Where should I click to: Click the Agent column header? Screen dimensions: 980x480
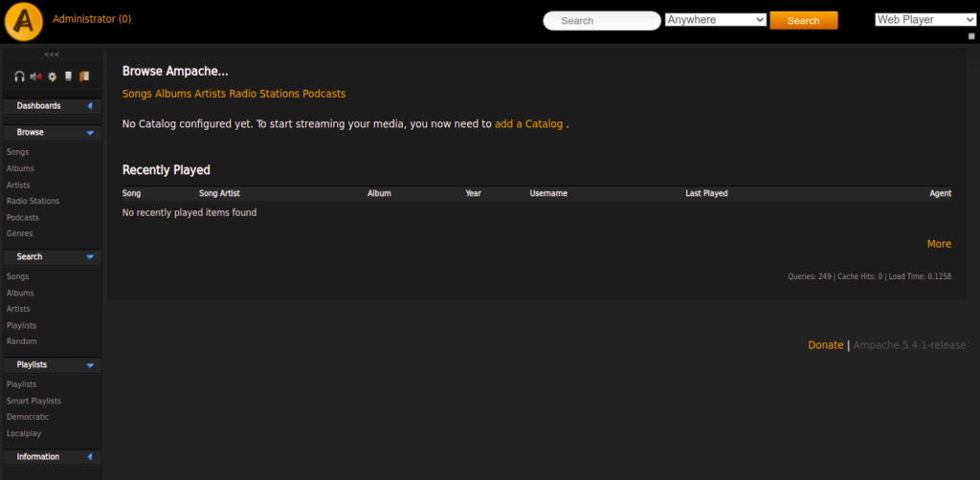point(941,193)
